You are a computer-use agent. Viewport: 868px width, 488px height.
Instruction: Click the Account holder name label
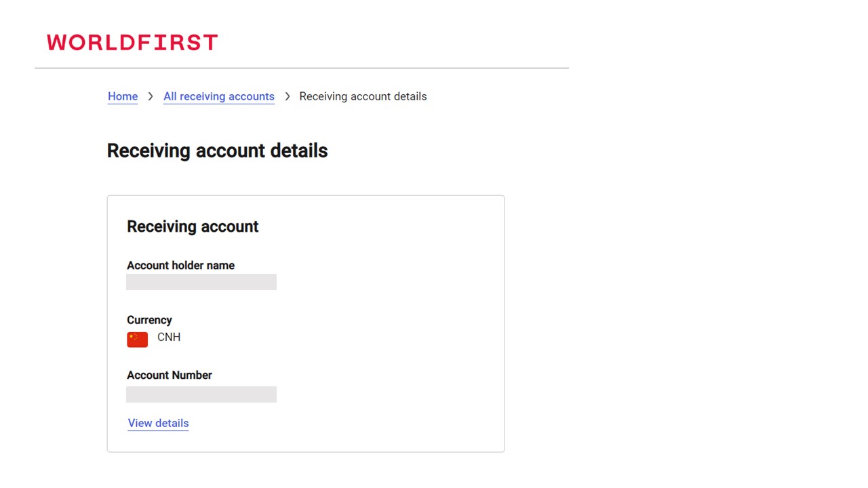pyautogui.click(x=180, y=265)
